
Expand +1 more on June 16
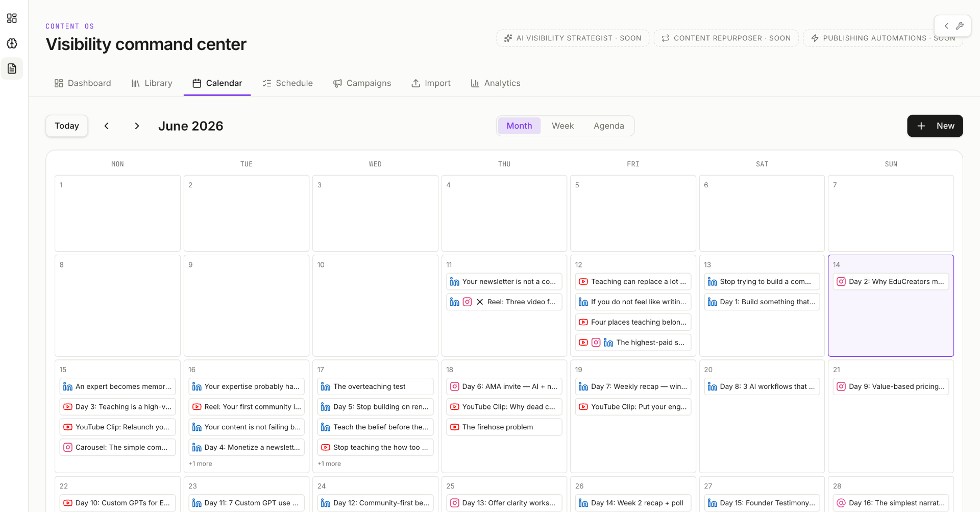[x=200, y=464]
